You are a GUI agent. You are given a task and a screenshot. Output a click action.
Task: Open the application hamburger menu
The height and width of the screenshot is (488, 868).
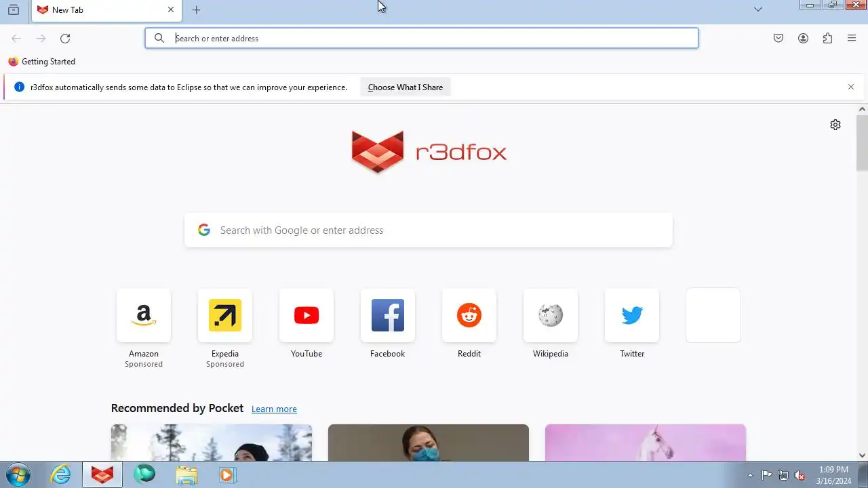click(852, 39)
